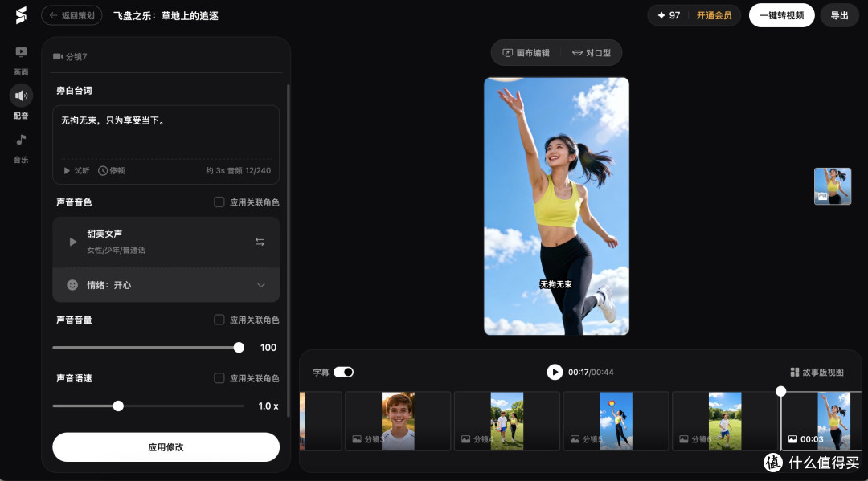Viewport: 868px width, 481px height.
Task: Insert a pause with 停顿
Action: pyautogui.click(x=111, y=171)
